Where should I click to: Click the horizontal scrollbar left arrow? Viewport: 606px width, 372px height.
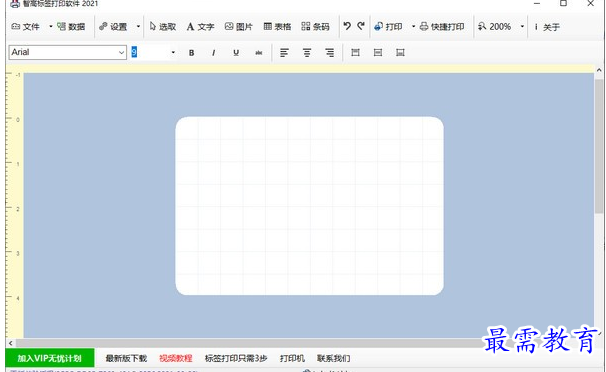[x=11, y=343]
